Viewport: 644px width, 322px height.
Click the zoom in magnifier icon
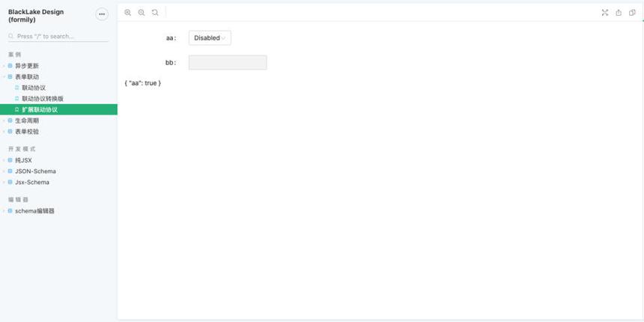click(x=128, y=12)
